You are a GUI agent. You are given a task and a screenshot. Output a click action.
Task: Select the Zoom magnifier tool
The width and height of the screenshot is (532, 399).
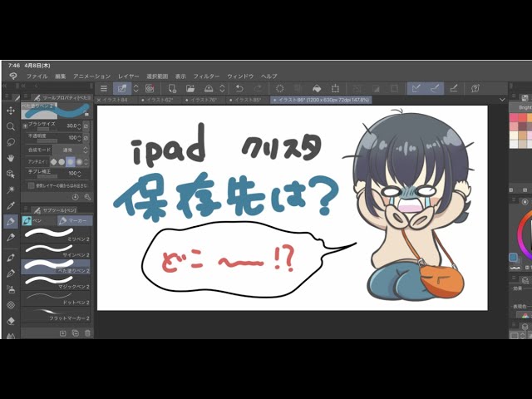tap(11, 126)
